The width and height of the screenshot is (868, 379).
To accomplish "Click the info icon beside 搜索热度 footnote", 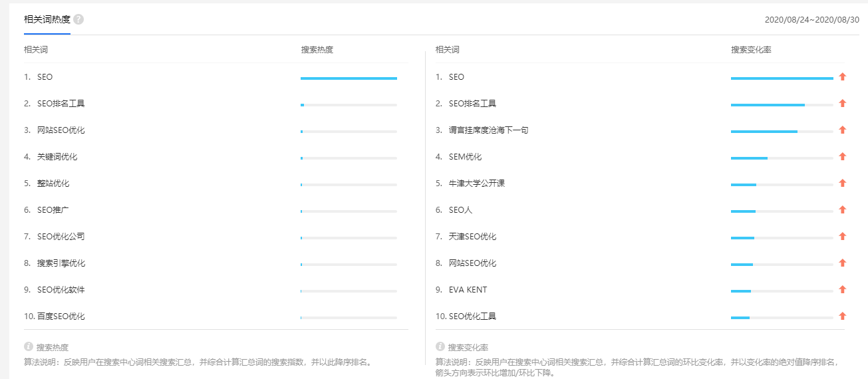I will [x=29, y=346].
